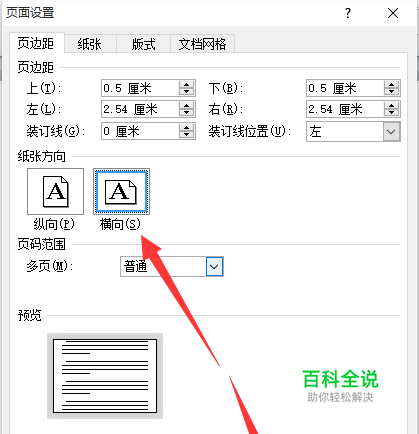The width and height of the screenshot is (419, 434).
Task: Switch to the 纸张 tab
Action: coord(90,44)
